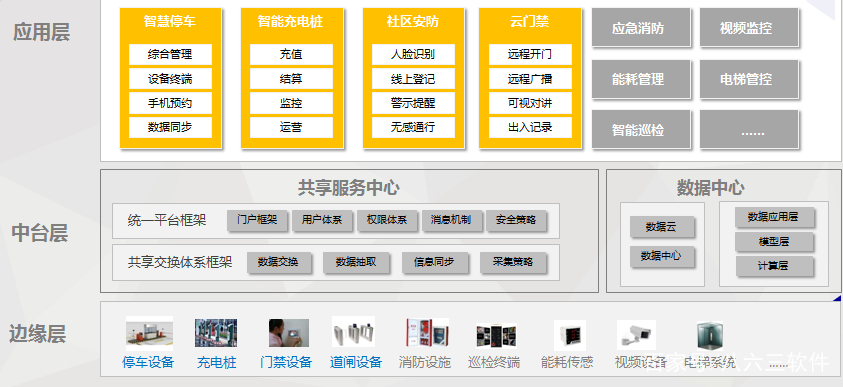Image resolution: width=843 pixels, height=387 pixels.
Task: Click 结算 under 智能充电桩
Action: click(291, 78)
